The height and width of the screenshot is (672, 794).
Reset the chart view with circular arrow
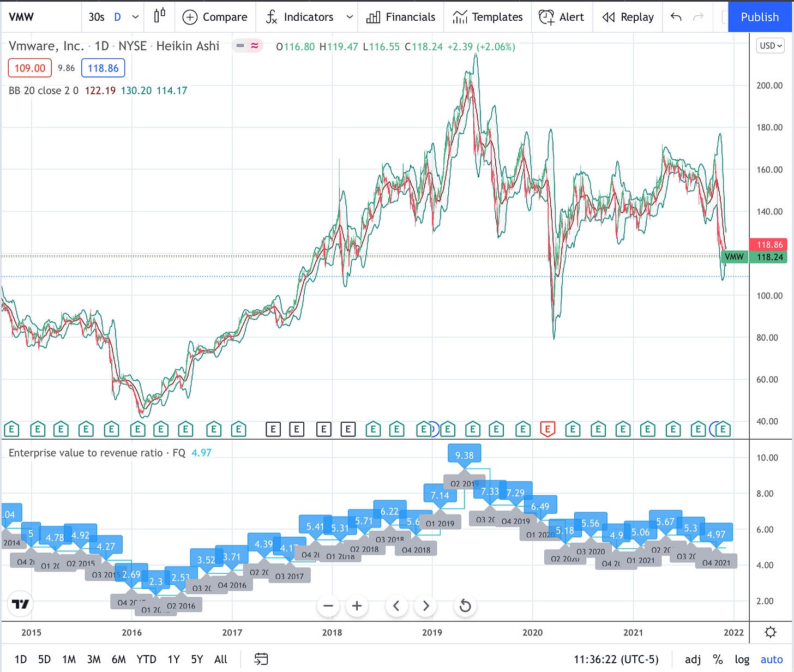(465, 606)
